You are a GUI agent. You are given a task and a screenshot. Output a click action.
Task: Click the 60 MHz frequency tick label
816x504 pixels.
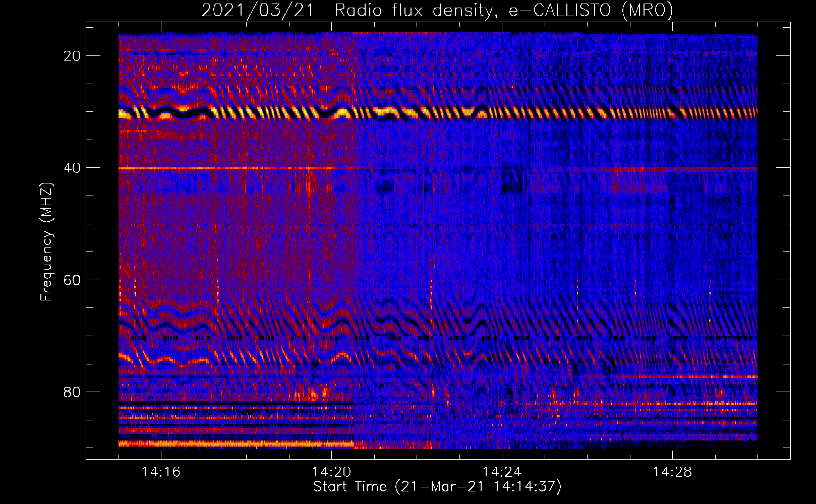72,280
